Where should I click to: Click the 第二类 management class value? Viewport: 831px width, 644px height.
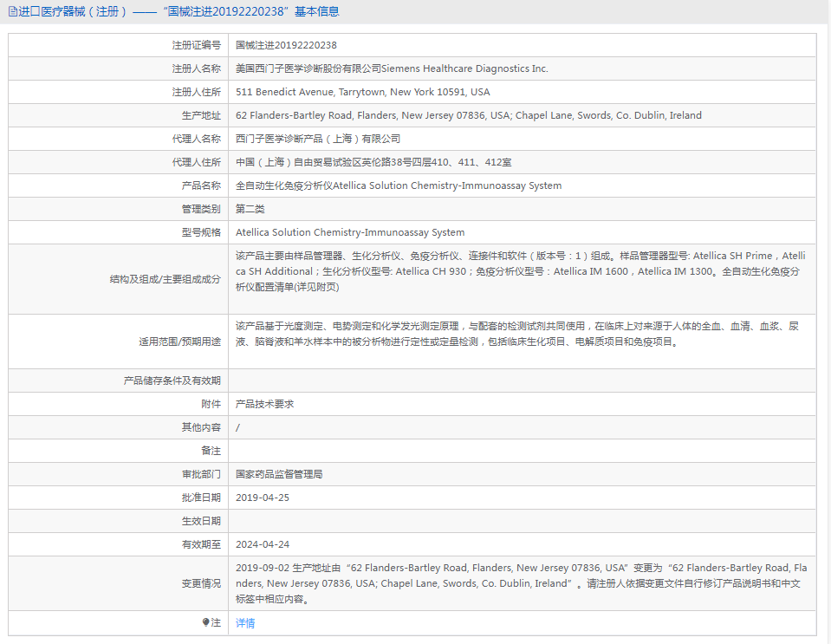250,208
